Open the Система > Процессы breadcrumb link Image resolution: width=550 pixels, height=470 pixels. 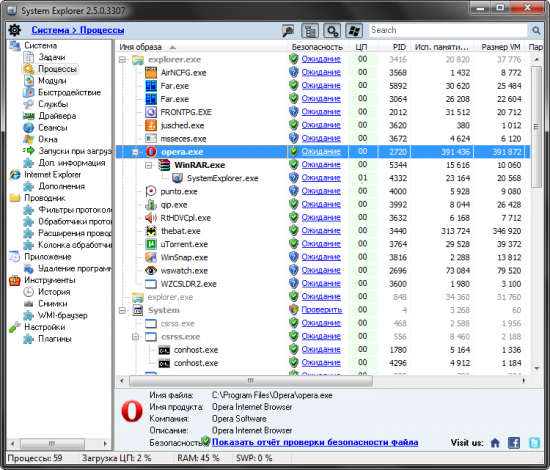pos(78,30)
